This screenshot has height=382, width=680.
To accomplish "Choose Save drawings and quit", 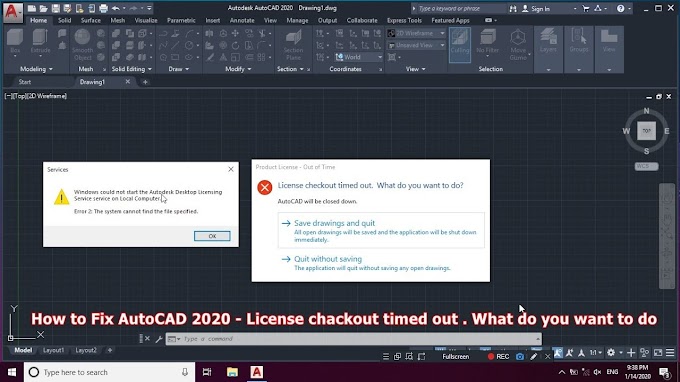I will (x=381, y=230).
